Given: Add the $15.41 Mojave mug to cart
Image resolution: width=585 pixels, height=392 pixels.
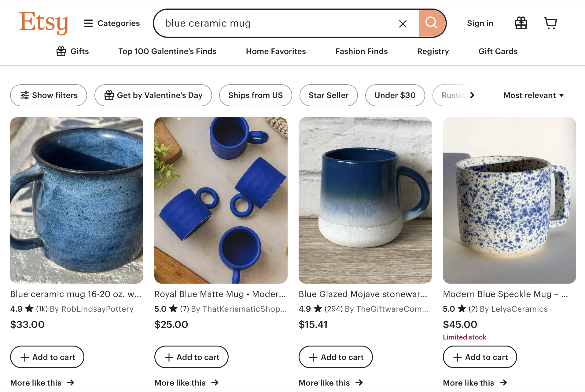Looking at the screenshot, I should click(x=335, y=357).
